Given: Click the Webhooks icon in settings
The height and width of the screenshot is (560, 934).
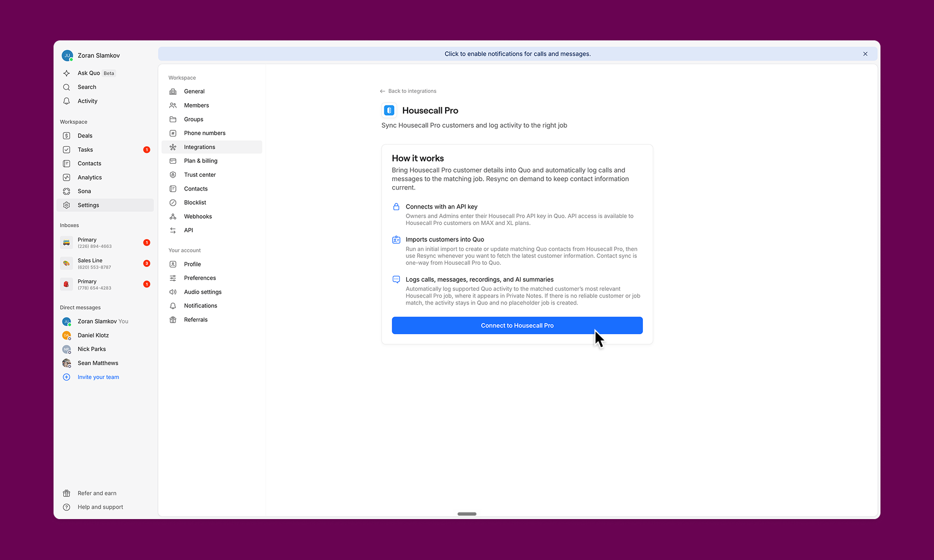Looking at the screenshot, I should 173,217.
